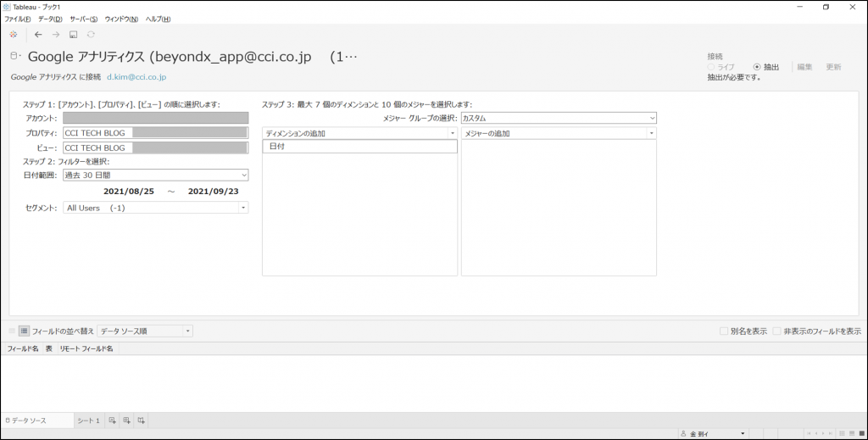Image resolution: width=868 pixels, height=440 pixels.
Task: Go to next sheet navigation arrow
Action: point(823,433)
